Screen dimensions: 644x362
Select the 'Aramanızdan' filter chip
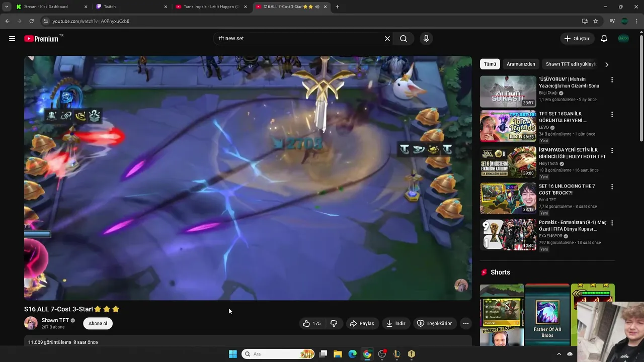pos(521,64)
